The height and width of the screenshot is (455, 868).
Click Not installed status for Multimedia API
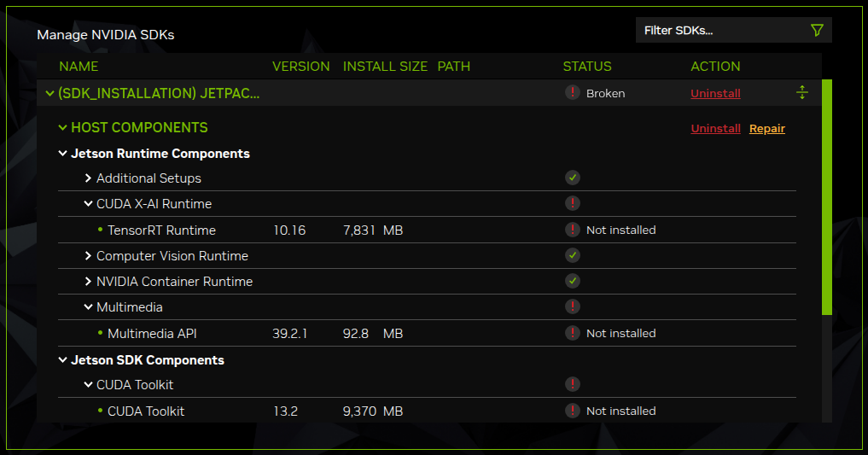[620, 333]
